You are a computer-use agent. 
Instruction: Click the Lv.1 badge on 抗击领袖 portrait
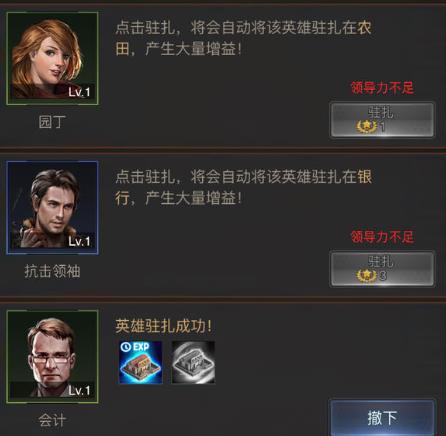(x=79, y=241)
